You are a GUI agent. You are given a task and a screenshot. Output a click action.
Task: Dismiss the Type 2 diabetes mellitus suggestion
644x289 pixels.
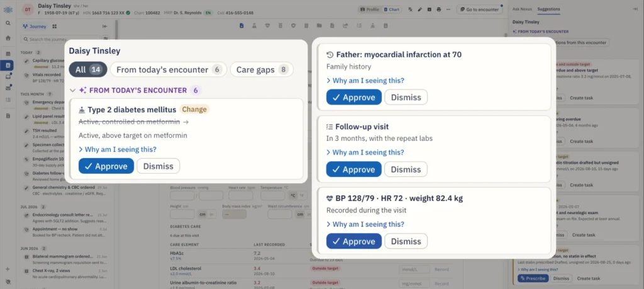[x=158, y=166]
